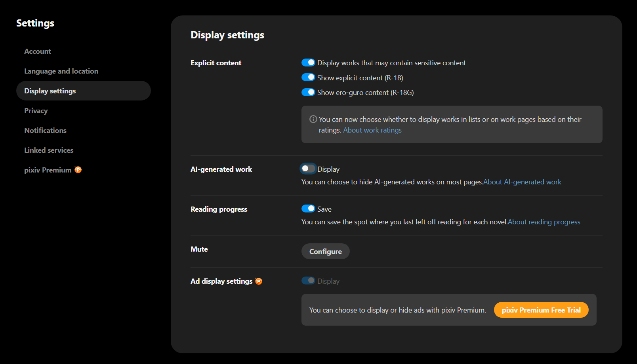
Task: Toggle the Ad display settings Display switch
Action: pyautogui.click(x=308, y=281)
